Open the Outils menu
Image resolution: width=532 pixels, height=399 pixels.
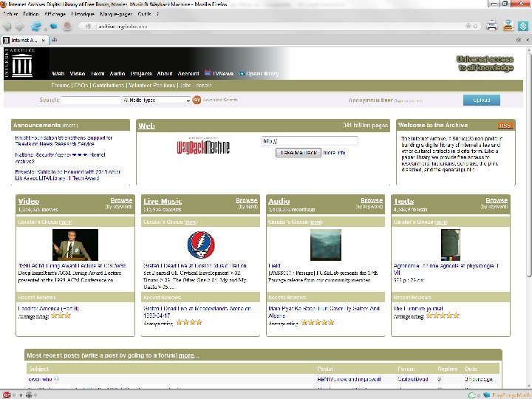145,14
